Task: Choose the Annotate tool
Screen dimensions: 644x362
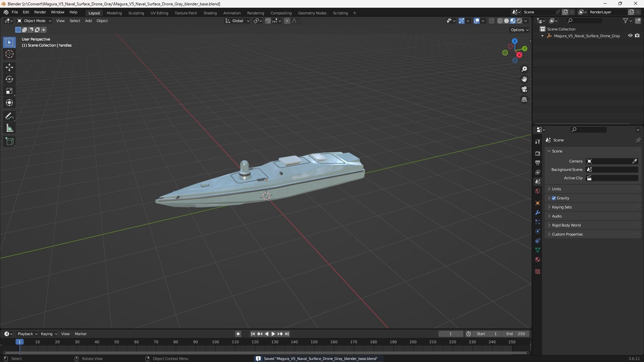Action: pyautogui.click(x=9, y=116)
